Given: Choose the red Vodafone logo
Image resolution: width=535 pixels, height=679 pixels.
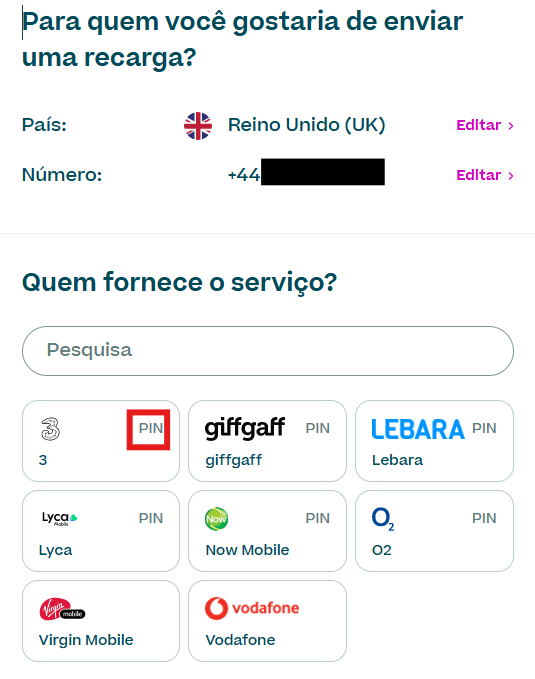Looking at the screenshot, I should pos(252,608).
